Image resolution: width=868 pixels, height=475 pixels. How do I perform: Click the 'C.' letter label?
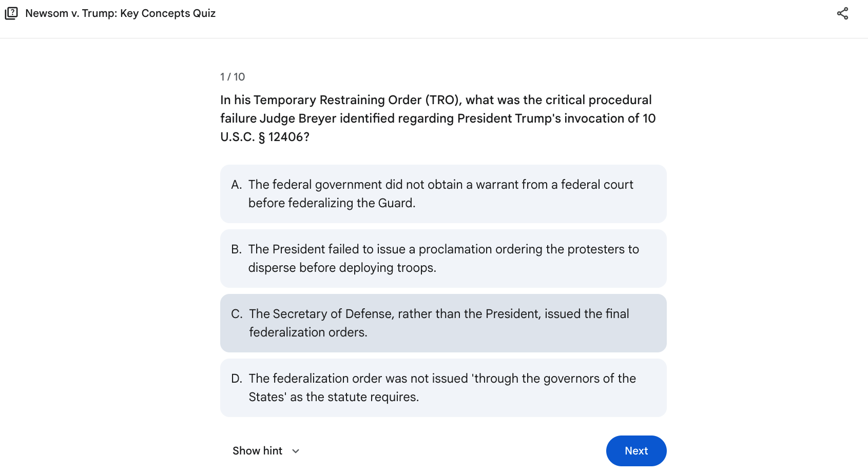[x=237, y=314]
